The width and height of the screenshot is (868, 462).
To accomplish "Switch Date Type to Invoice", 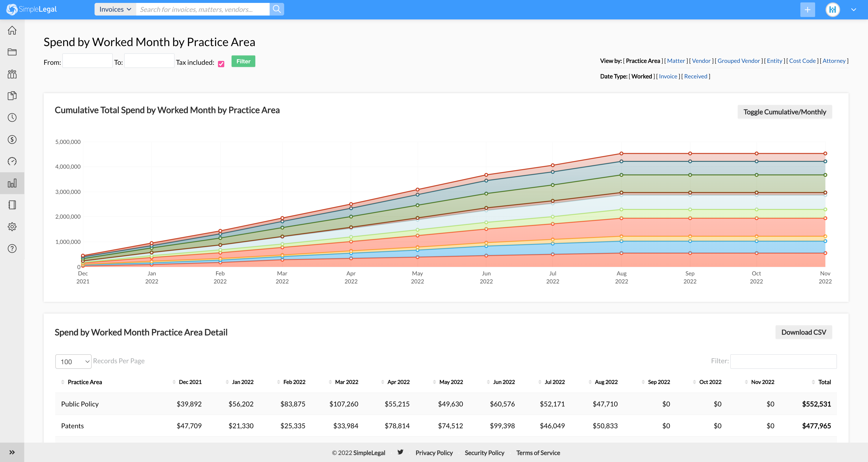I will (668, 76).
